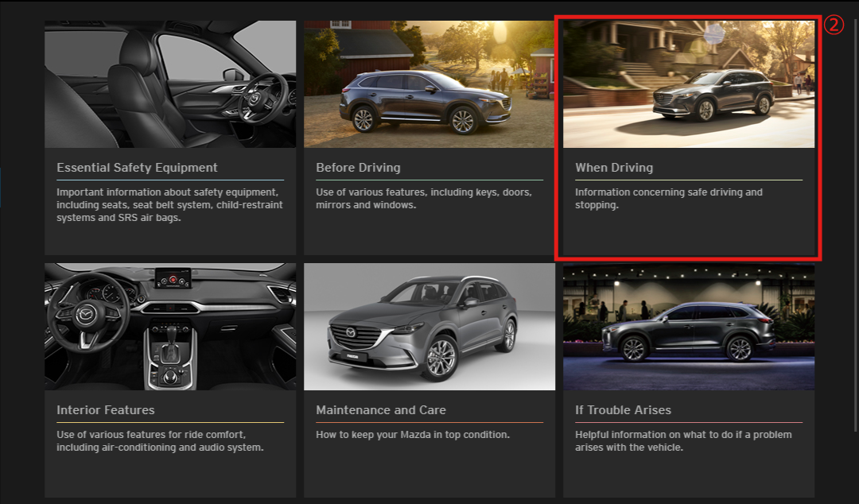The image size is (859, 504).
Task: Open the Interior Features dashboard image
Action: [x=170, y=327]
